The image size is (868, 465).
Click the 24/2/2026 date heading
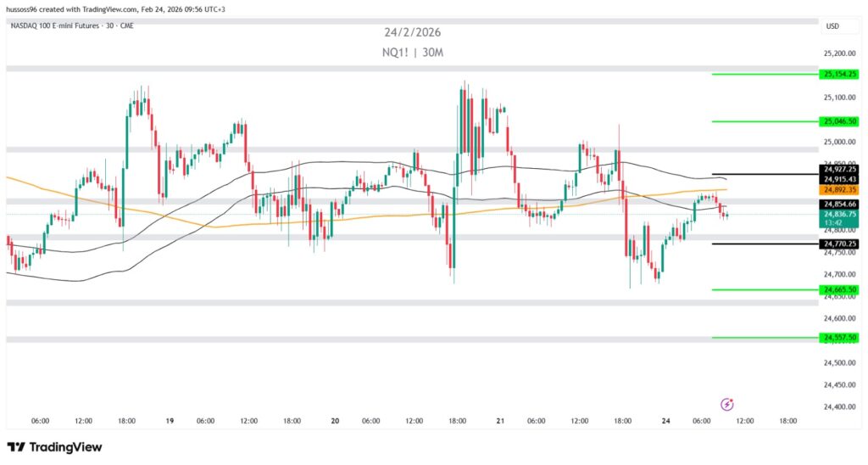pyautogui.click(x=412, y=32)
